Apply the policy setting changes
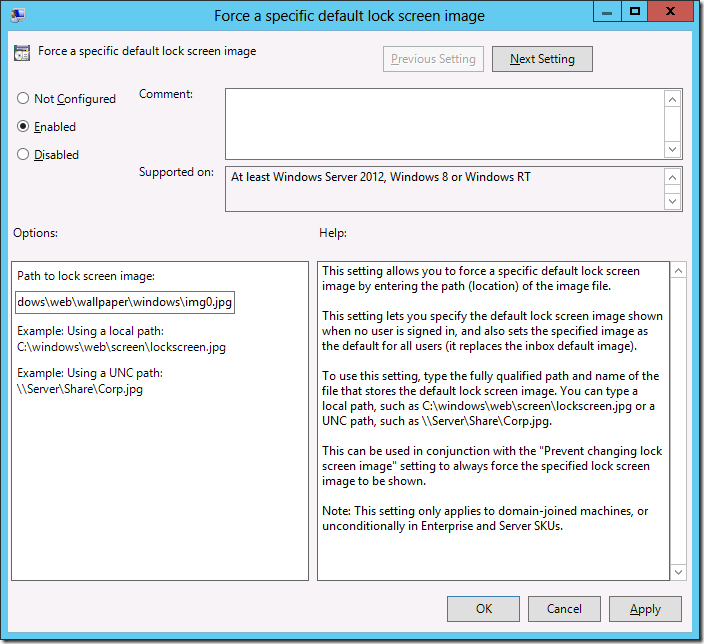This screenshot has width=704, height=644. [x=644, y=608]
